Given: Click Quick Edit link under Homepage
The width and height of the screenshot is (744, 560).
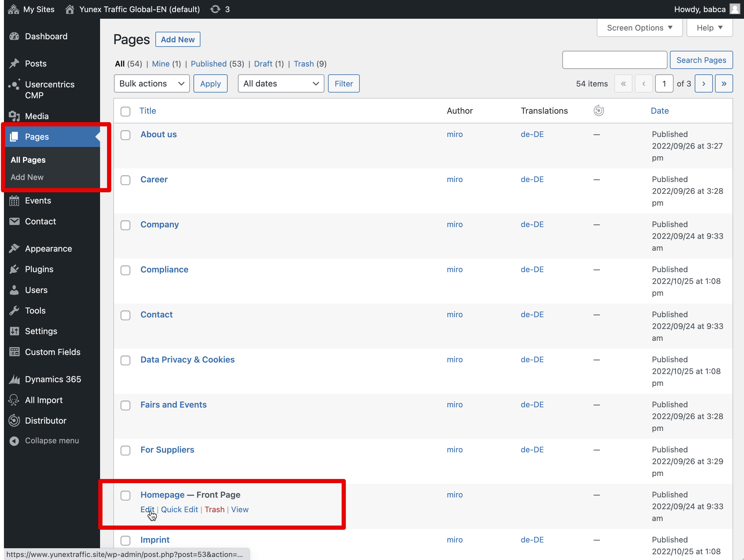Looking at the screenshot, I should (x=179, y=510).
